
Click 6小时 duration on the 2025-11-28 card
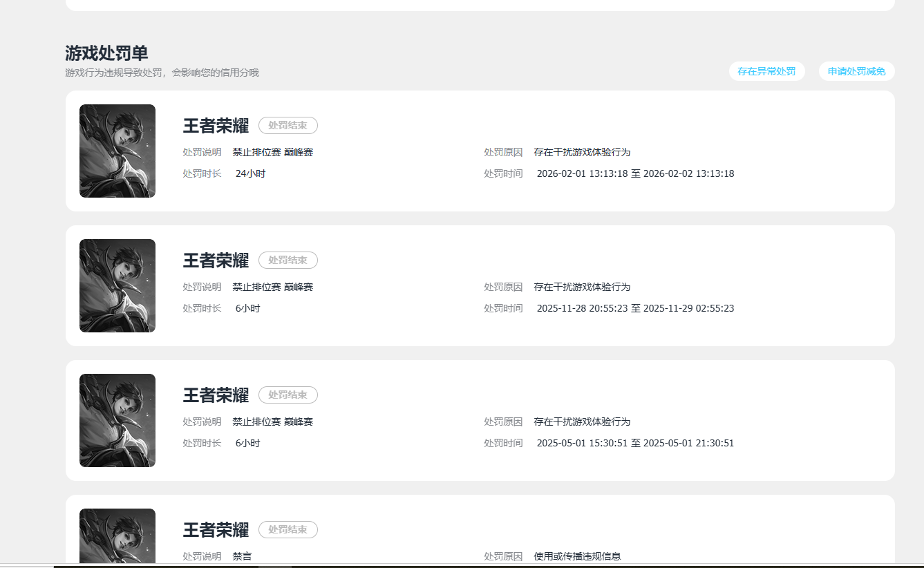(x=247, y=308)
